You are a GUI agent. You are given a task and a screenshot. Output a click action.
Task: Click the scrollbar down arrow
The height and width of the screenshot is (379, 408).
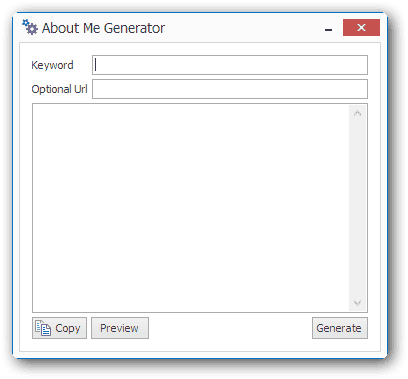tap(358, 303)
